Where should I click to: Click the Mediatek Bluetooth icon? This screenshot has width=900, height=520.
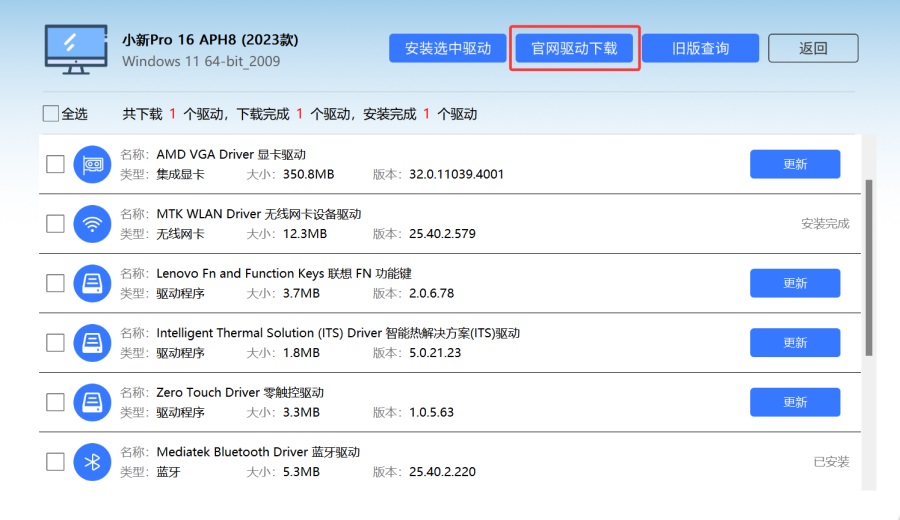(x=92, y=461)
